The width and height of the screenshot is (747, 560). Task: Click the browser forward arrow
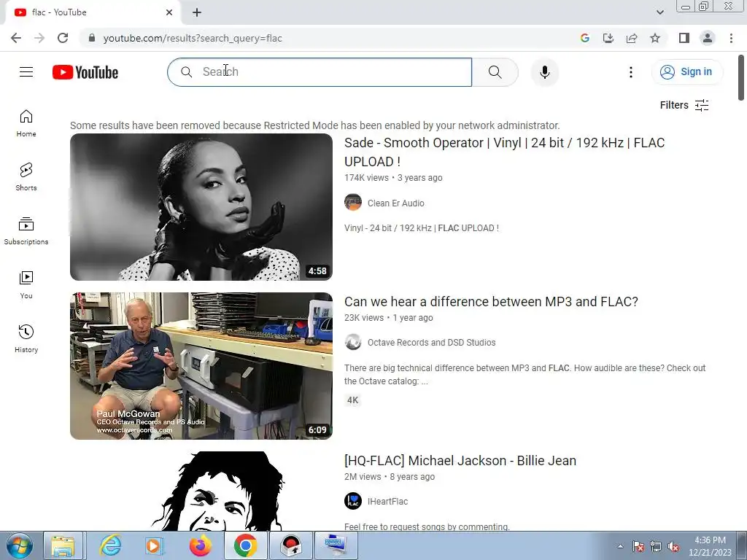click(39, 38)
